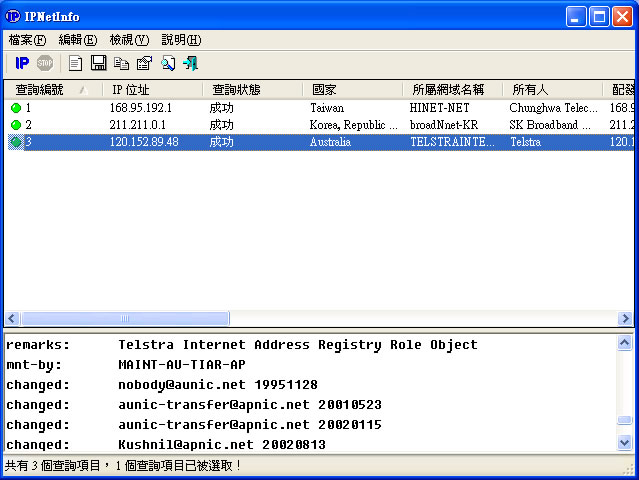The image size is (639, 480).
Task: Click the find magnifier toolbar icon
Action: click(167, 63)
